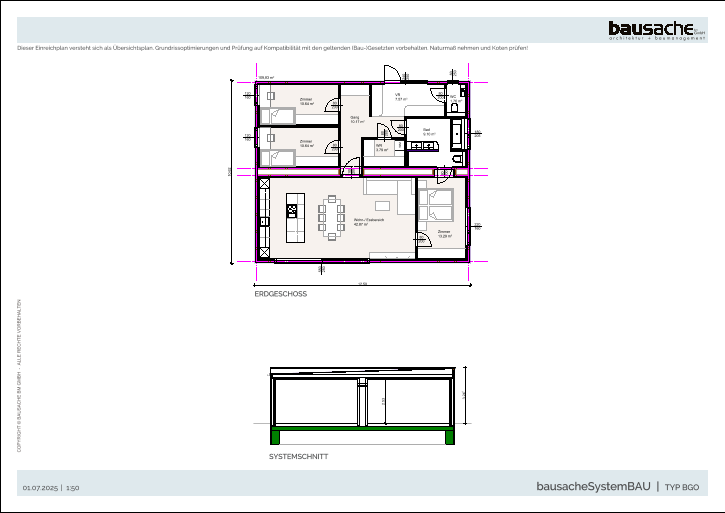Click the Zimmer 13.29 m² label
Screen dimensions: 725x513
click(x=444, y=233)
